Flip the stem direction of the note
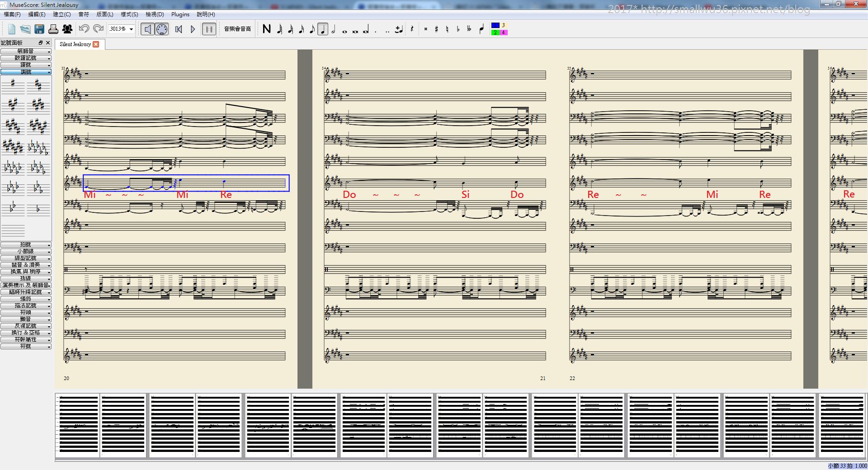Image resolution: width=868 pixels, height=470 pixels. [481, 29]
